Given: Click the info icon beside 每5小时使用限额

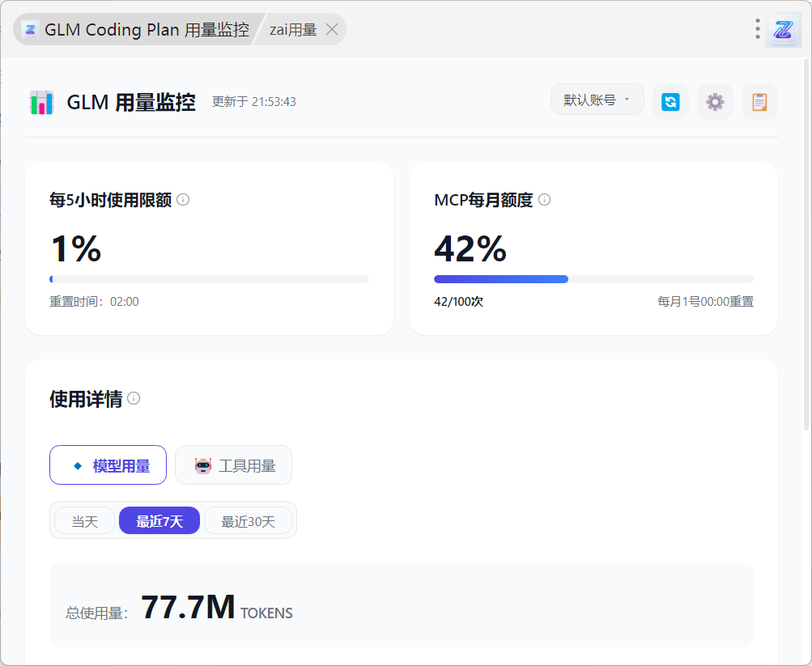Looking at the screenshot, I should pos(183,200).
